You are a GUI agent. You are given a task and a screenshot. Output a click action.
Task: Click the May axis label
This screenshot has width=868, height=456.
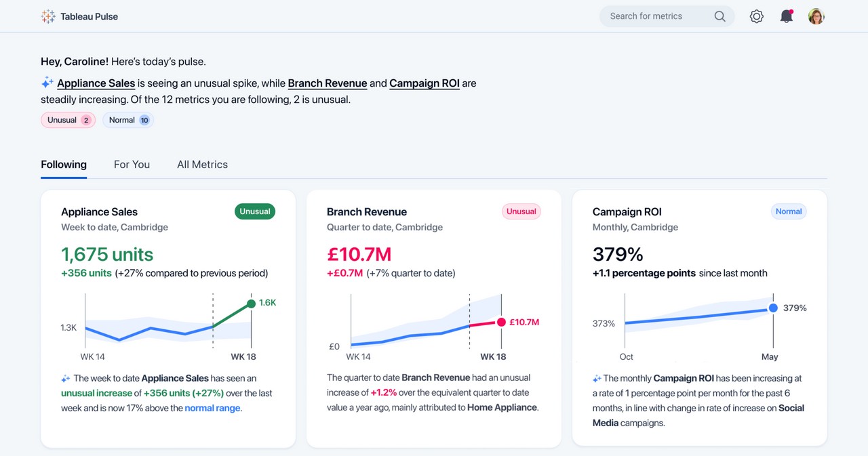click(x=770, y=357)
